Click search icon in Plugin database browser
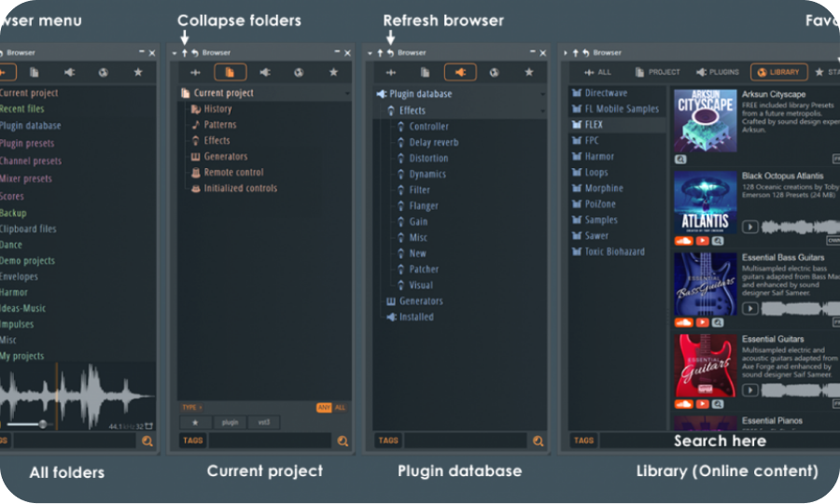 (x=539, y=441)
